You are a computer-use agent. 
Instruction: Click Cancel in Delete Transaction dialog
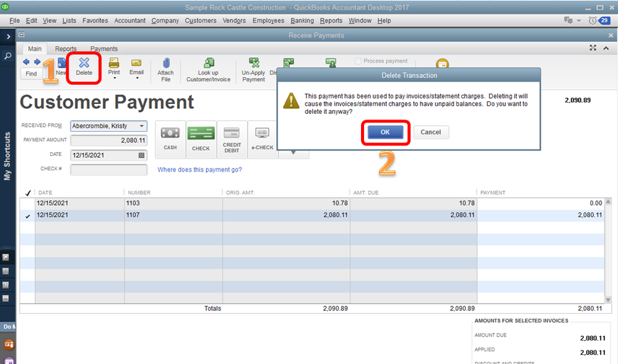tap(431, 132)
